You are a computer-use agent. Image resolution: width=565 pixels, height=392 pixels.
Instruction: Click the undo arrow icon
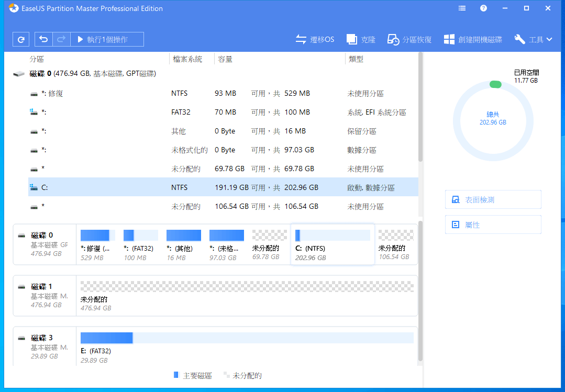[x=44, y=39]
